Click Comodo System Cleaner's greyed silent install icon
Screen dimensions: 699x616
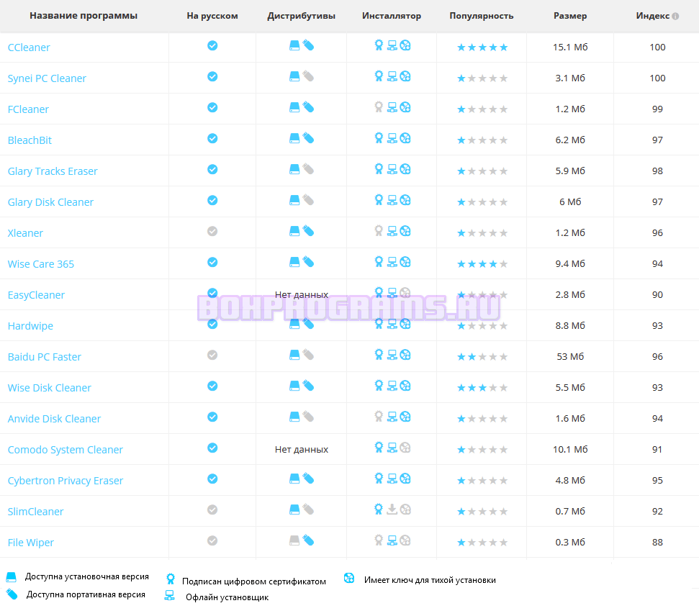point(405,447)
